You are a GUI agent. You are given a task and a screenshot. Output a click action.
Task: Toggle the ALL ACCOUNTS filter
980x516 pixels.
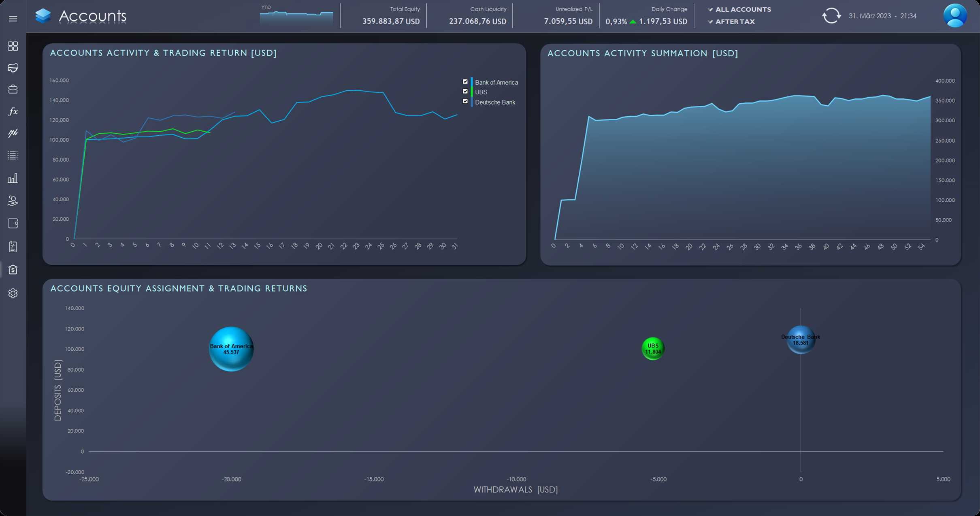click(739, 9)
